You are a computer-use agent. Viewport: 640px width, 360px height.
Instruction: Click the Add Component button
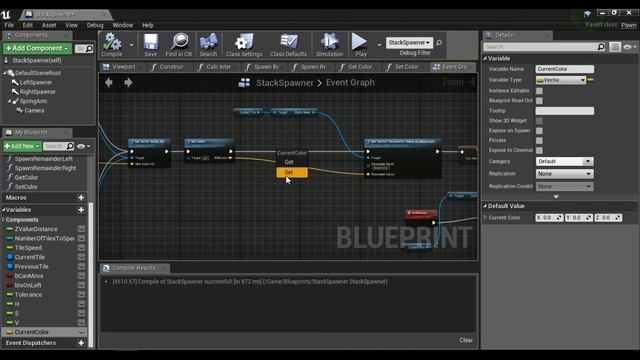click(37, 49)
